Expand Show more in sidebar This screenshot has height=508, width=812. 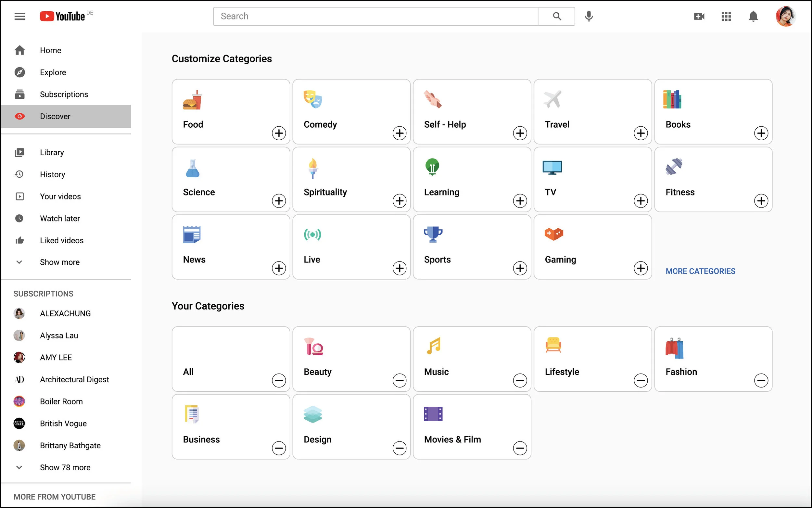(x=59, y=262)
